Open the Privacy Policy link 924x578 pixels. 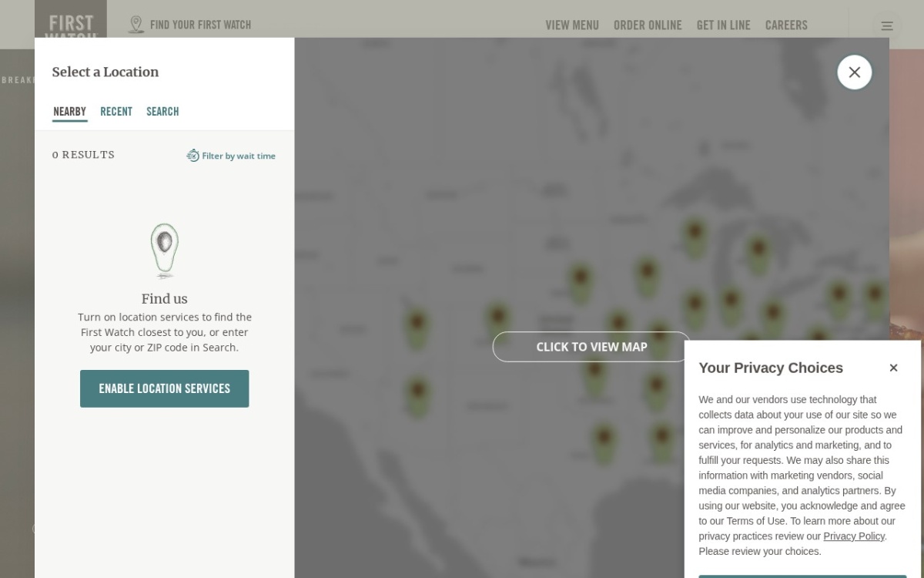[854, 536]
